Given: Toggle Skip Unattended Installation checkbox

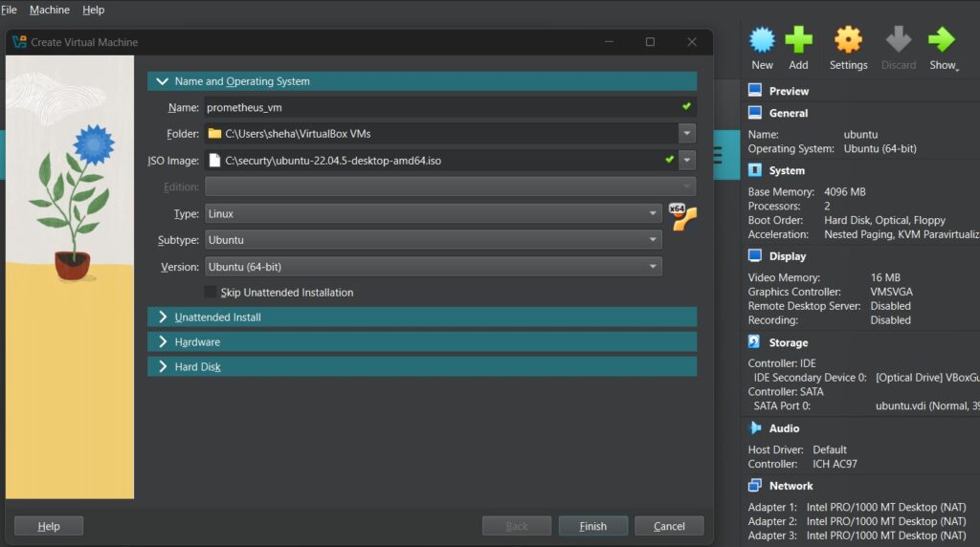Looking at the screenshot, I should pyautogui.click(x=211, y=293).
